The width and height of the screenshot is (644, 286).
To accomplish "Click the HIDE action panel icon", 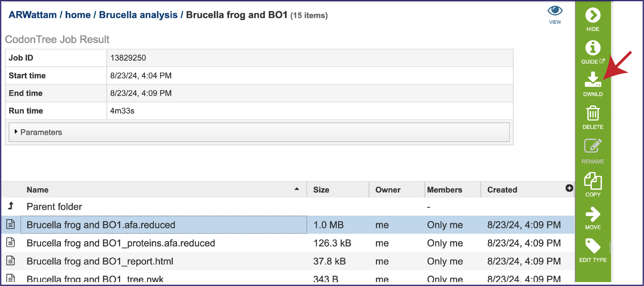I will [592, 15].
